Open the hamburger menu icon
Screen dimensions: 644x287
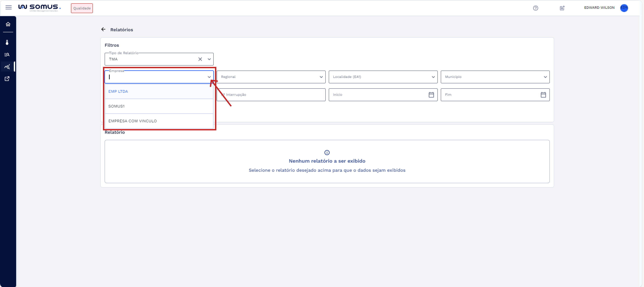point(9,8)
